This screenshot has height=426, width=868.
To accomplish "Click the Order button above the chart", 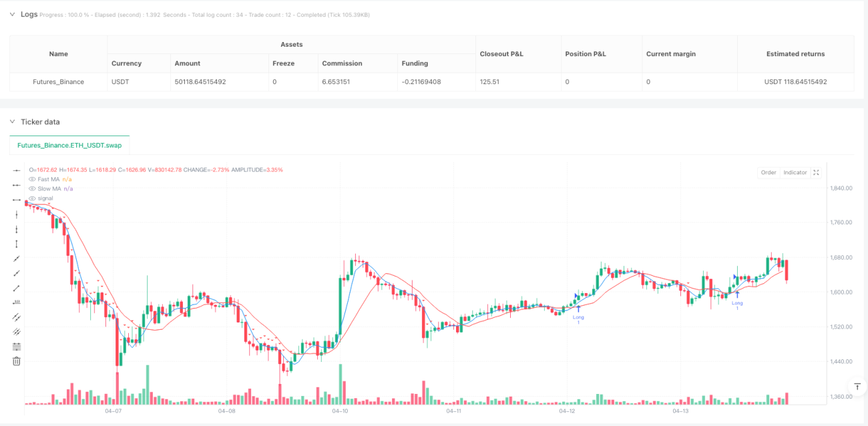I will pos(769,172).
